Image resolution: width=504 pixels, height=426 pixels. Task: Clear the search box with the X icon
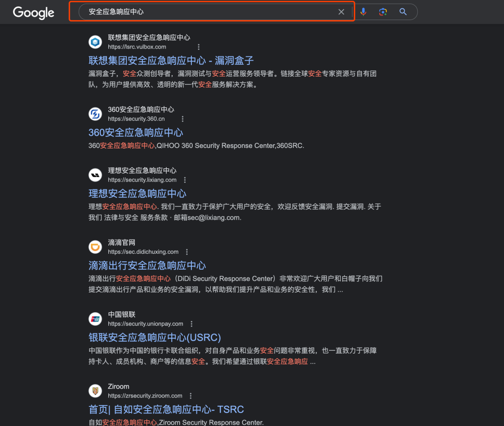click(341, 12)
